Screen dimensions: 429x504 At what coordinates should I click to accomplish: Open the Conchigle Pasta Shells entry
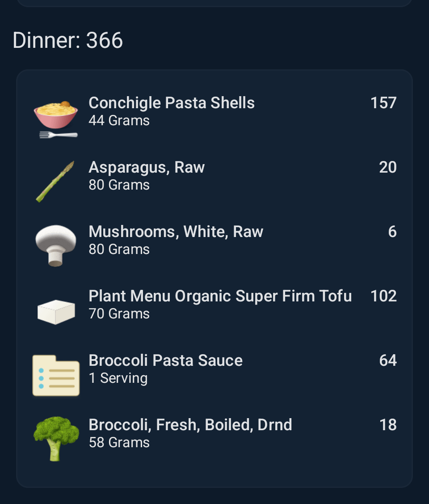(172, 103)
